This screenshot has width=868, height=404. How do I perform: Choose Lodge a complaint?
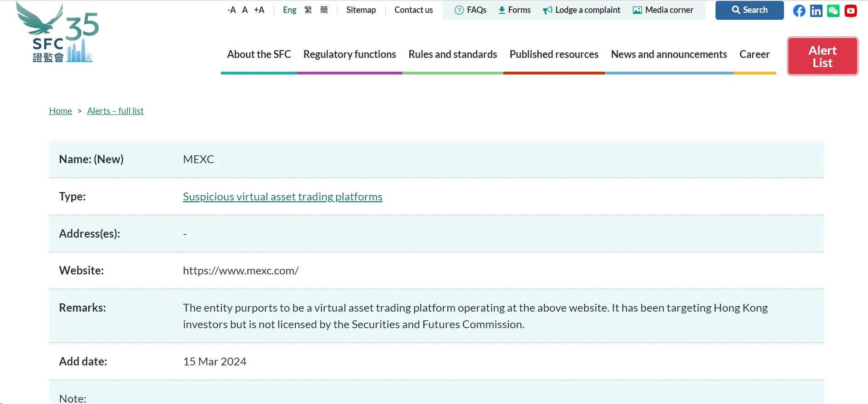[x=581, y=10]
